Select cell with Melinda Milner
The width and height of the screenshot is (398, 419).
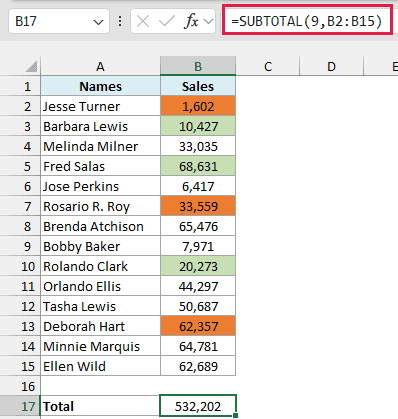point(100,146)
